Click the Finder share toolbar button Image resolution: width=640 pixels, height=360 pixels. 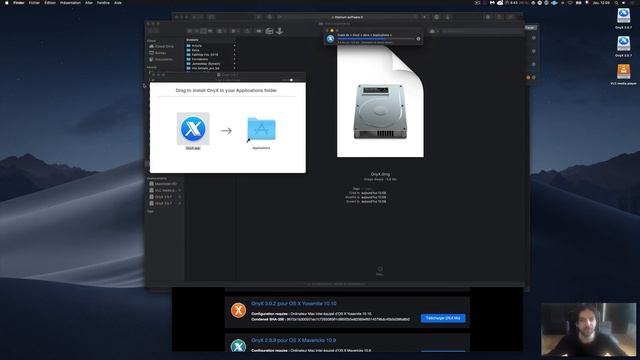pyautogui.click(x=247, y=31)
